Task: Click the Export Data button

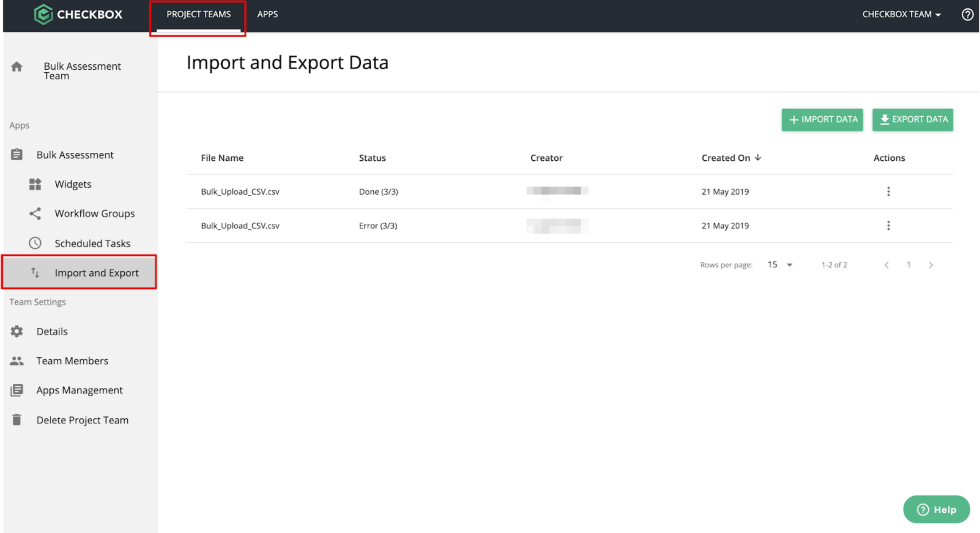Action: tap(912, 120)
